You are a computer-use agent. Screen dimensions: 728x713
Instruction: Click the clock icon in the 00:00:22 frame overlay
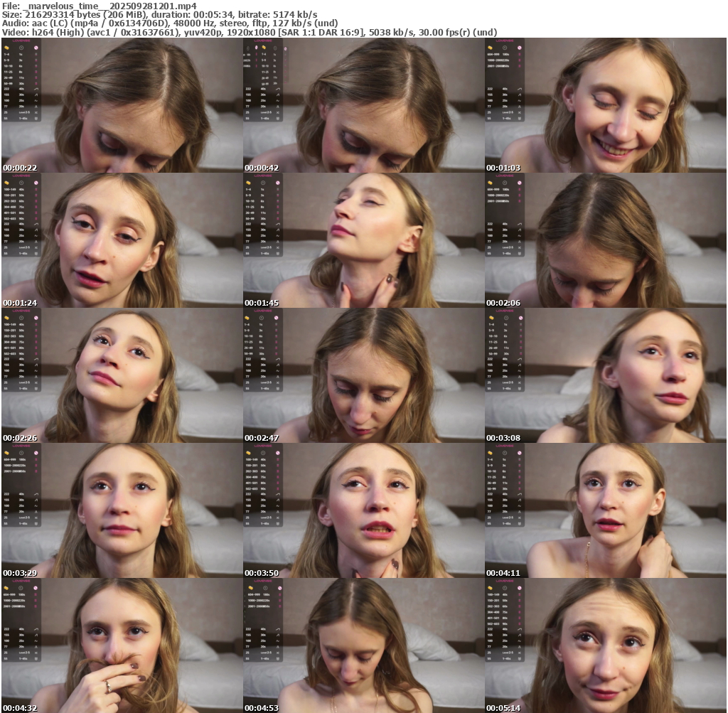click(x=21, y=48)
